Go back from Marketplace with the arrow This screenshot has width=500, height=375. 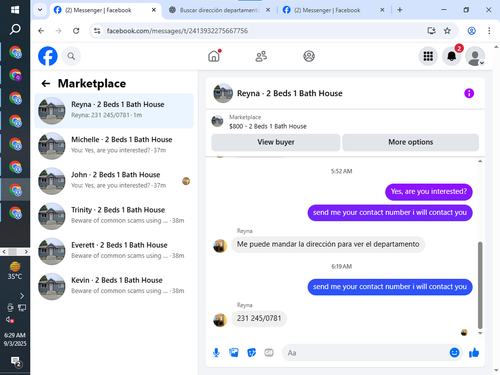pos(46,83)
